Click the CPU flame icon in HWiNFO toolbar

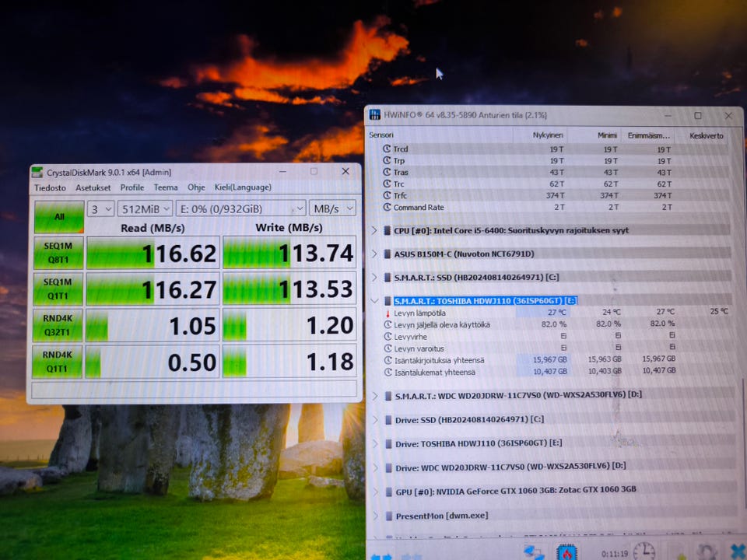[567, 552]
